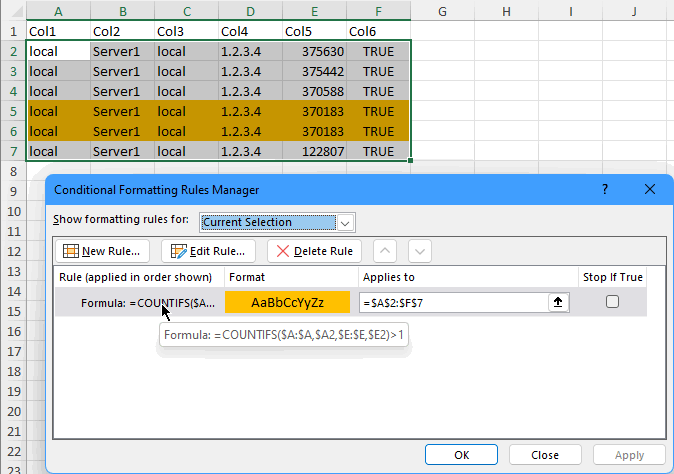Click the Applies to range input field
This screenshot has height=474, width=674.
454,303
